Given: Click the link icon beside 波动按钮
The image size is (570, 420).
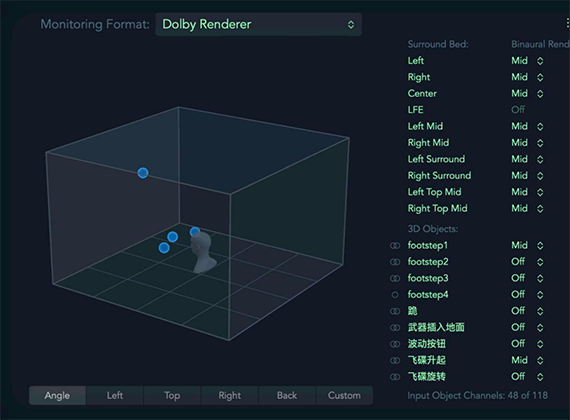Looking at the screenshot, I should click(395, 344).
